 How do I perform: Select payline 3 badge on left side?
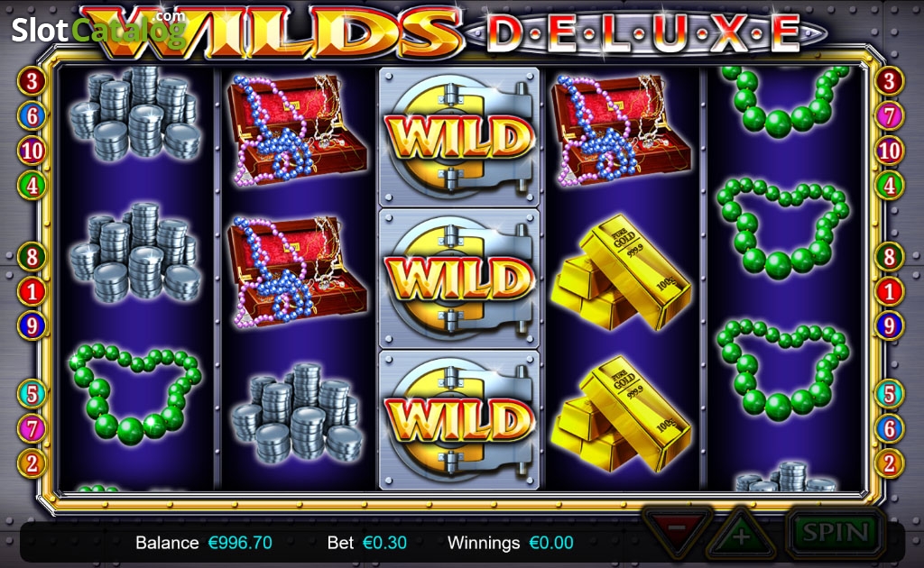(32, 80)
